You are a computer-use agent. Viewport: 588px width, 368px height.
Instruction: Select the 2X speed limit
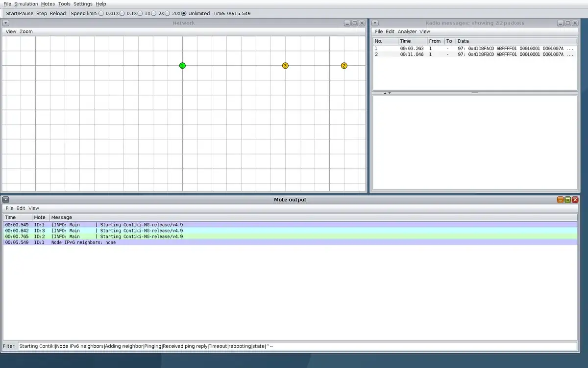(x=158, y=13)
